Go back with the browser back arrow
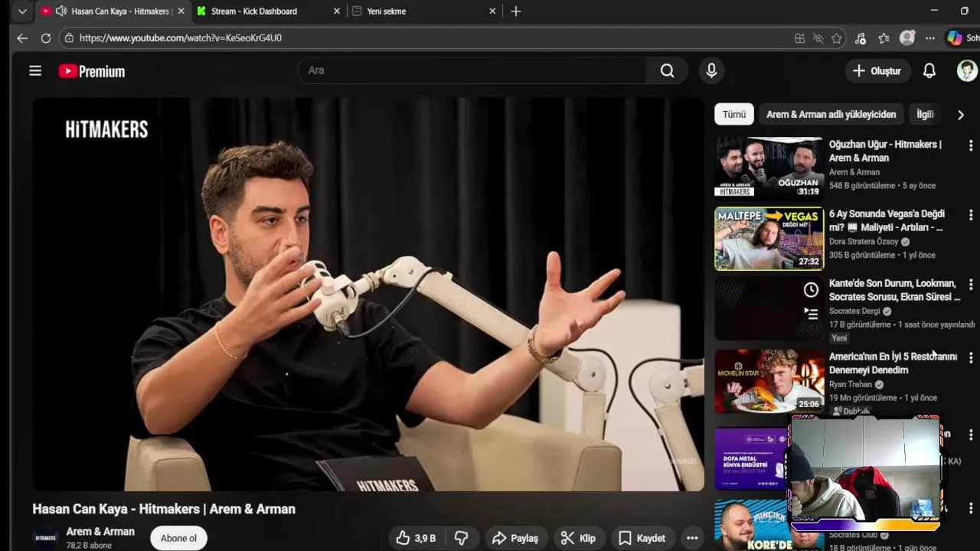This screenshot has height=551, width=980. 22,37
